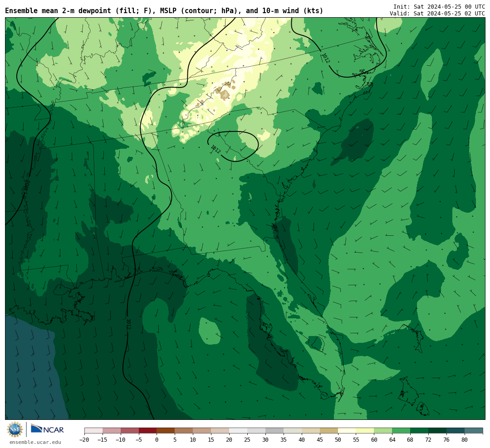Pick the pale yellow swatch between 50 and 55
The image size is (490, 448).
coord(347,431)
